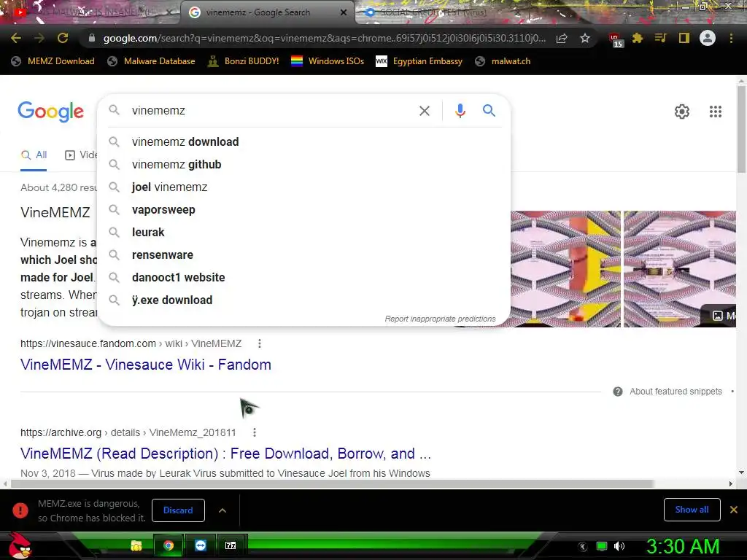
Task: Open the malwat.ch bookmark
Action: pyautogui.click(x=503, y=61)
